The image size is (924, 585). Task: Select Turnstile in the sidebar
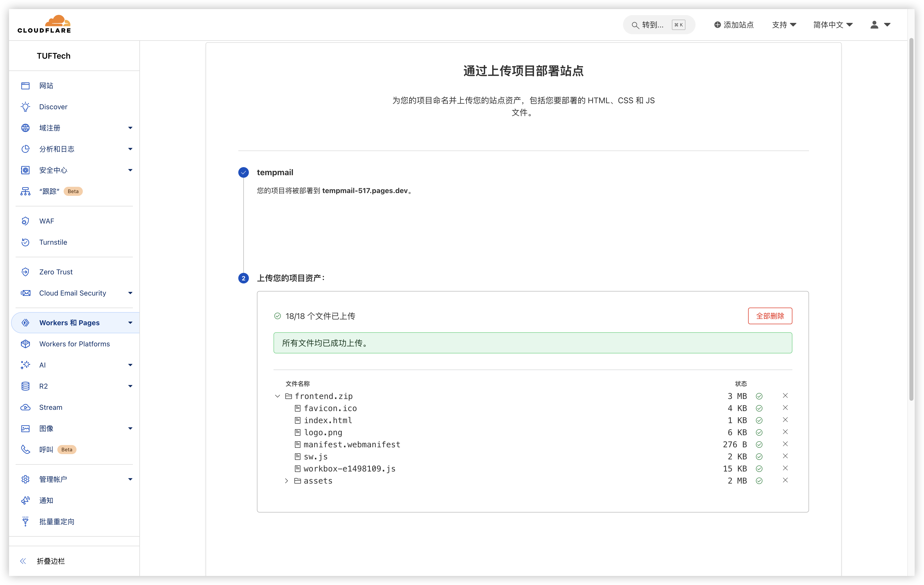point(53,242)
